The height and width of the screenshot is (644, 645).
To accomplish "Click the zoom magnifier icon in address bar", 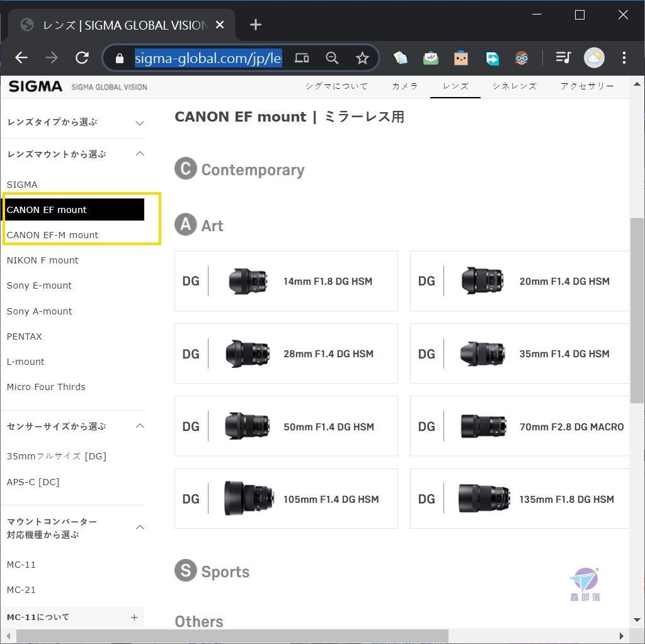I will pos(332,58).
